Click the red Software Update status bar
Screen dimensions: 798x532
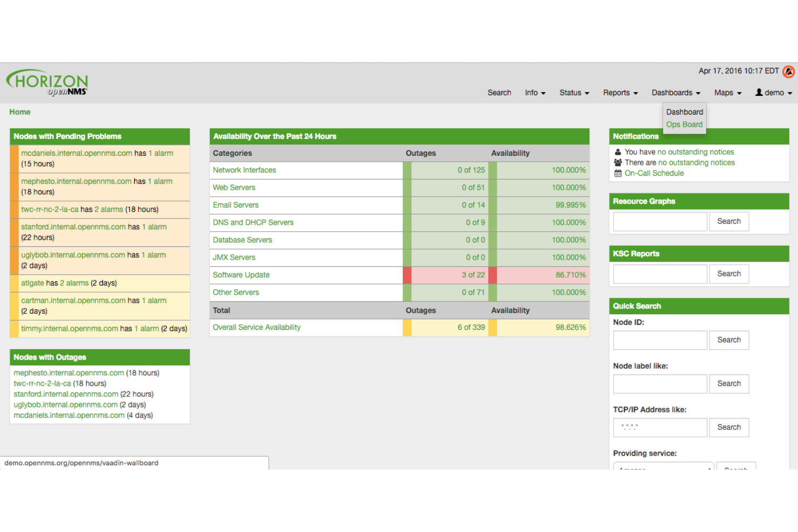click(x=407, y=275)
